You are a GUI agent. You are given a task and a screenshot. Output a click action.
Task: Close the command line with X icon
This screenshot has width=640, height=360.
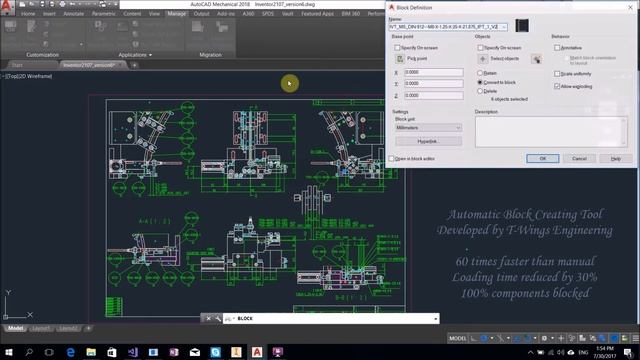click(208, 318)
